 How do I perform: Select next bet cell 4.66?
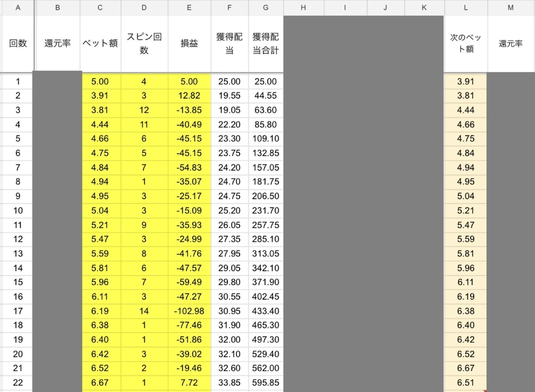click(x=466, y=125)
